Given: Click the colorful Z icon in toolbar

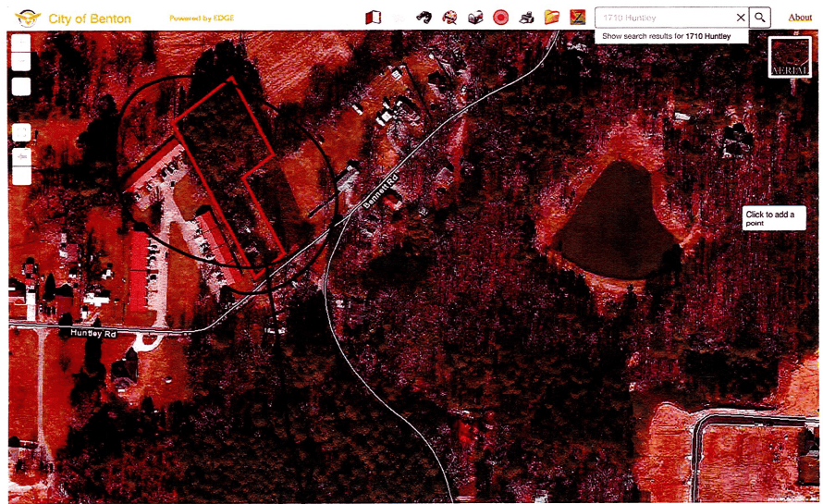Looking at the screenshot, I should click(x=577, y=17).
